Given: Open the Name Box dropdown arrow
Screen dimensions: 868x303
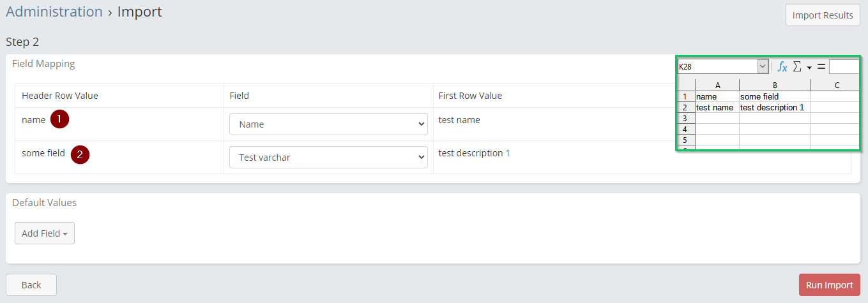Looking at the screenshot, I should tap(763, 66).
